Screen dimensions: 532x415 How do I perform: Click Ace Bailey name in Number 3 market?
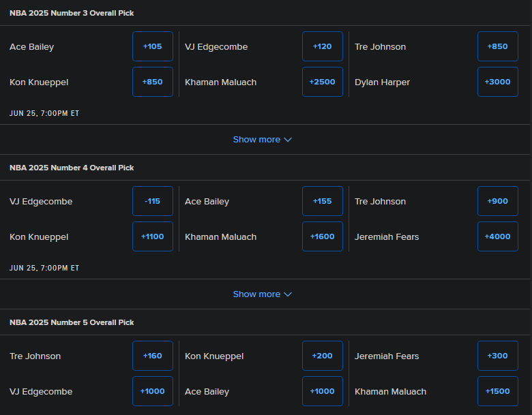pyautogui.click(x=31, y=47)
